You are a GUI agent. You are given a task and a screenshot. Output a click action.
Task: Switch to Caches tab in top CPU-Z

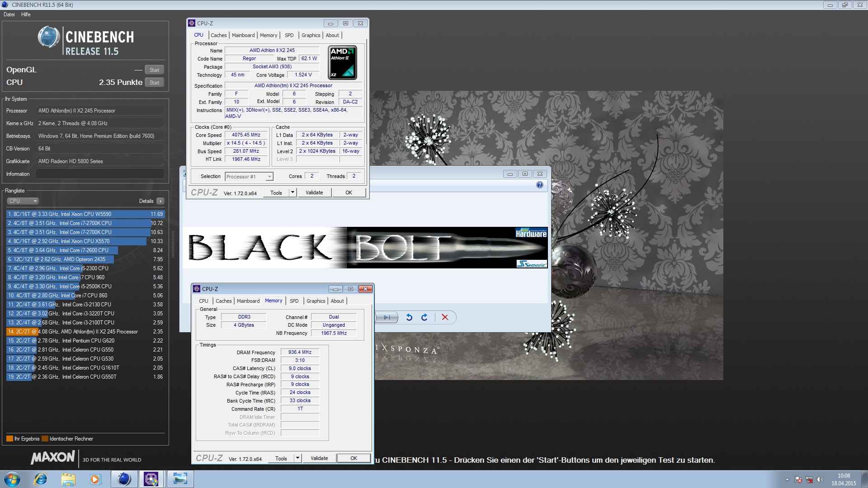pos(219,35)
